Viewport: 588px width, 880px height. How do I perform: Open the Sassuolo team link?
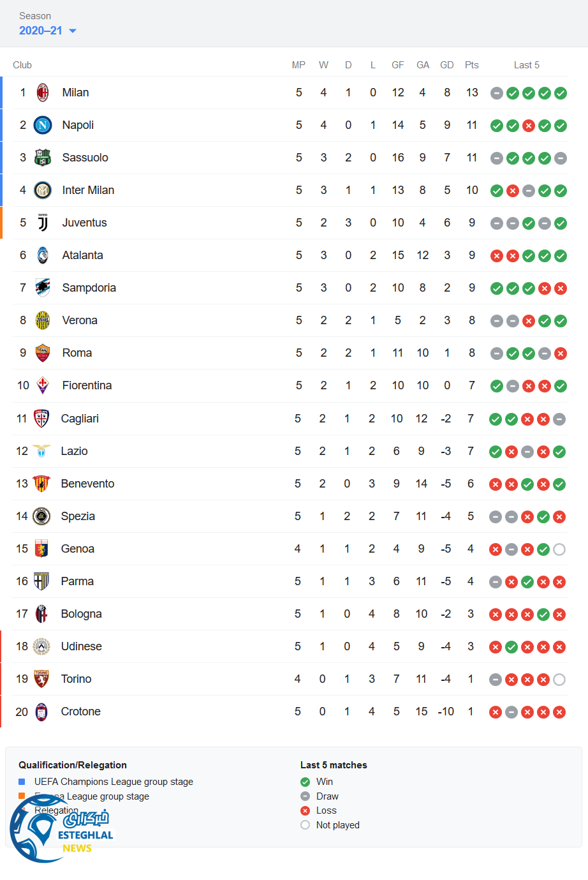coord(85,158)
